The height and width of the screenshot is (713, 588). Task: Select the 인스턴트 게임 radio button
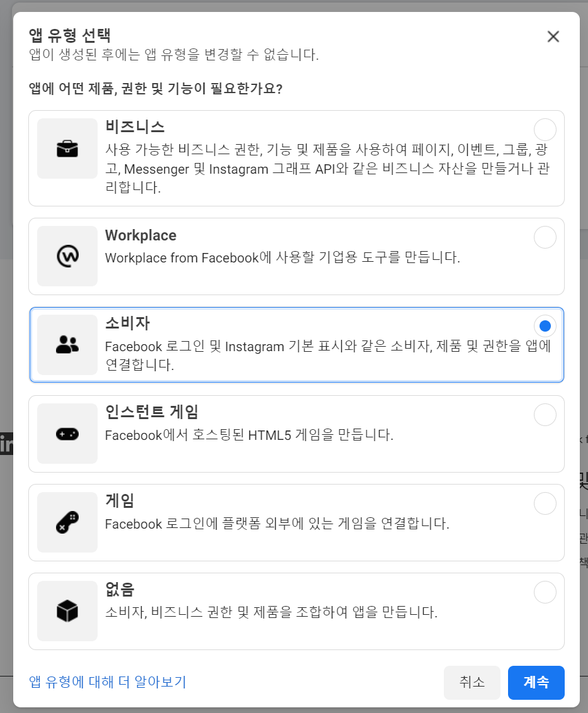click(x=545, y=415)
